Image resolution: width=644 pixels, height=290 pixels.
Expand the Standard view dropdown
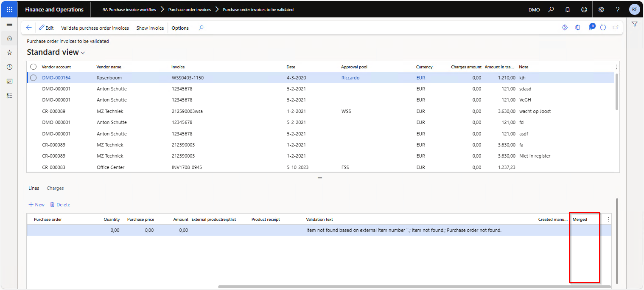[83, 53]
